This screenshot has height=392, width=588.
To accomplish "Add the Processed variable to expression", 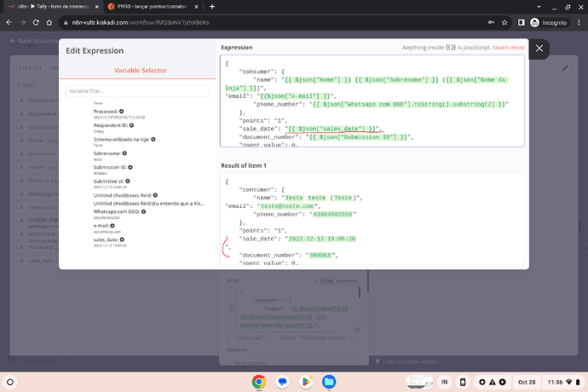I will (x=122, y=112).
